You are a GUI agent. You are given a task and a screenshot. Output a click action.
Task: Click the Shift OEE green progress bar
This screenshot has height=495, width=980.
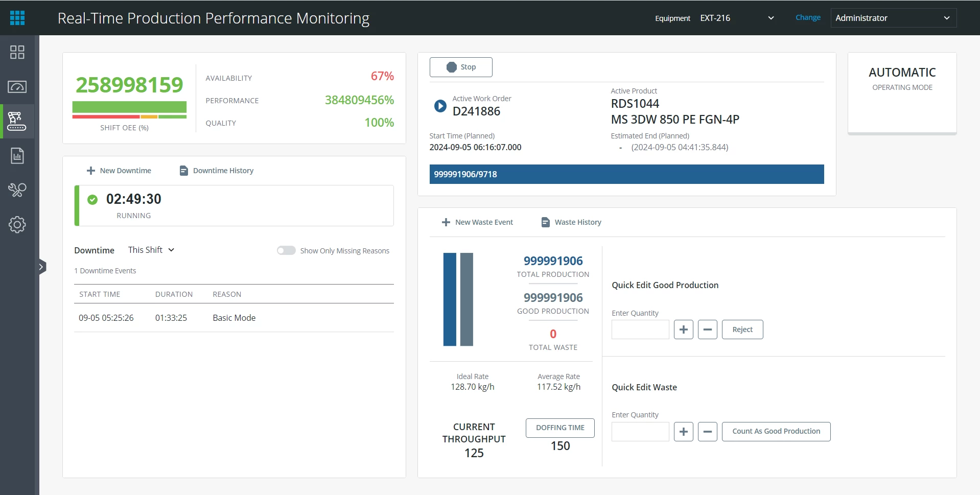click(129, 107)
